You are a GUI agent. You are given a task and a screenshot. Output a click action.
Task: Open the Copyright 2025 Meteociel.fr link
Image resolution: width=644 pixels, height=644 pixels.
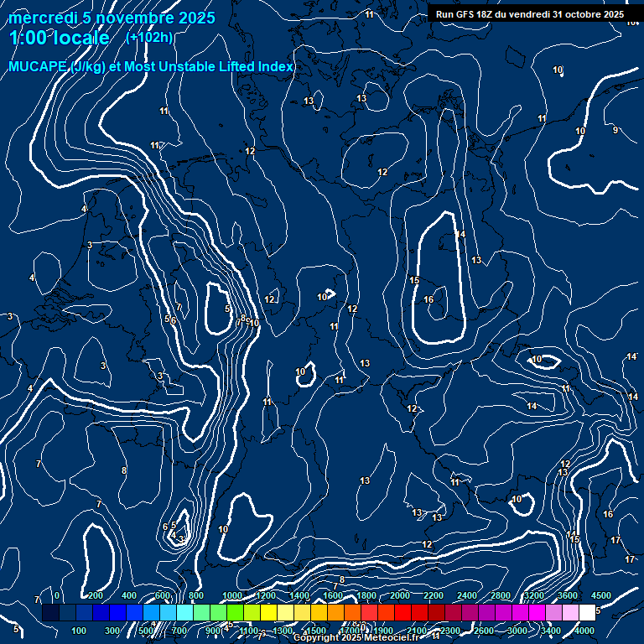coord(361,638)
